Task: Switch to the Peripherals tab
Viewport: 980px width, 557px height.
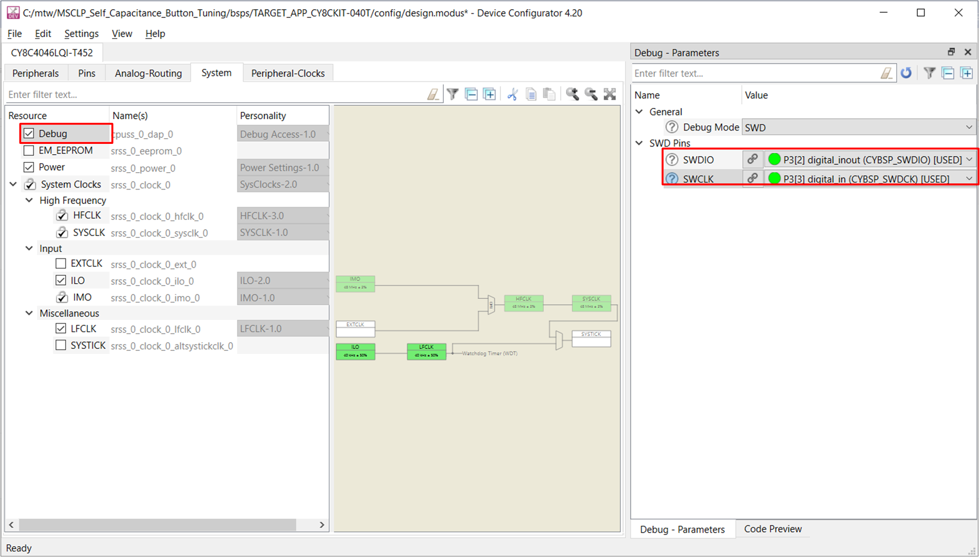Action: click(x=35, y=73)
